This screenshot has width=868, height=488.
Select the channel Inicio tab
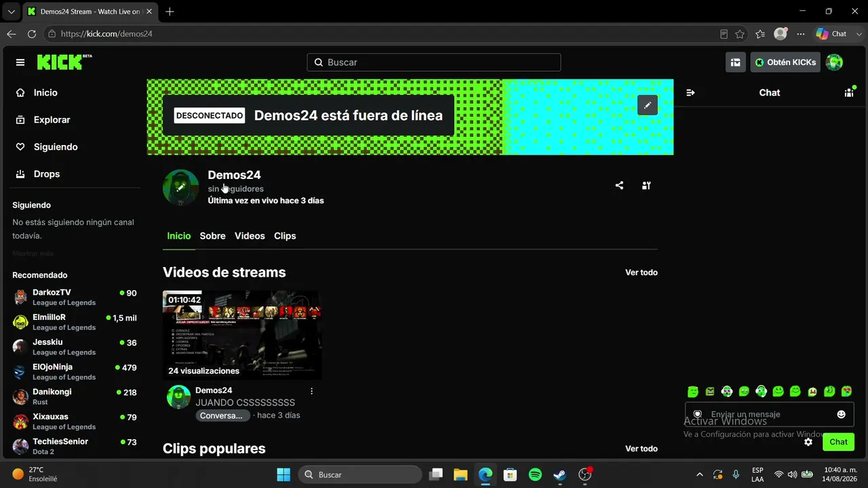tap(179, 236)
